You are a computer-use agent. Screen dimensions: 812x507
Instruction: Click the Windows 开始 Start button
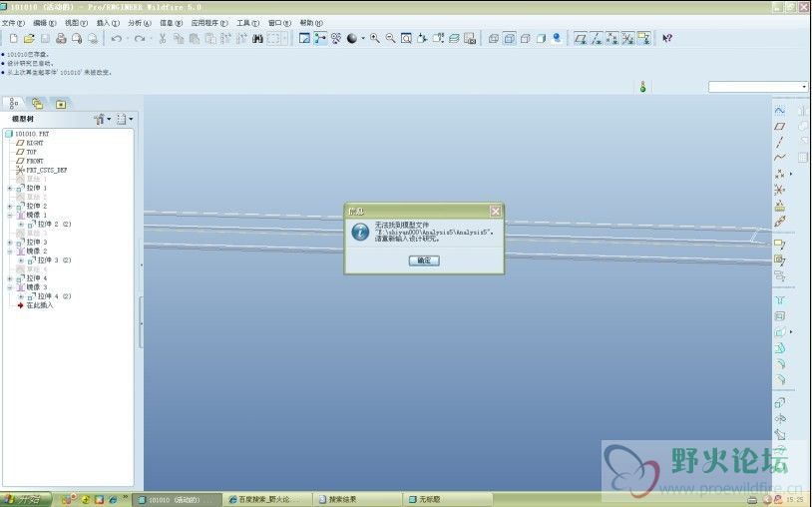click(25, 500)
